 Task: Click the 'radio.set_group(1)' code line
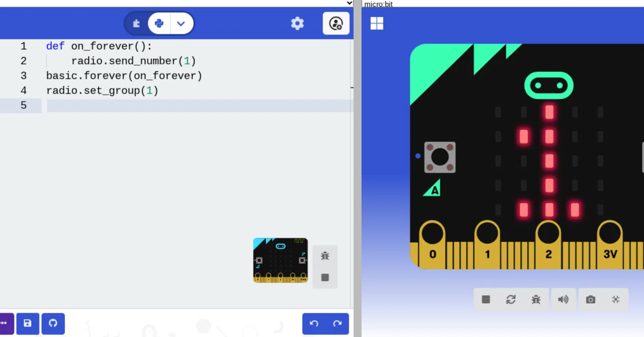click(x=102, y=91)
